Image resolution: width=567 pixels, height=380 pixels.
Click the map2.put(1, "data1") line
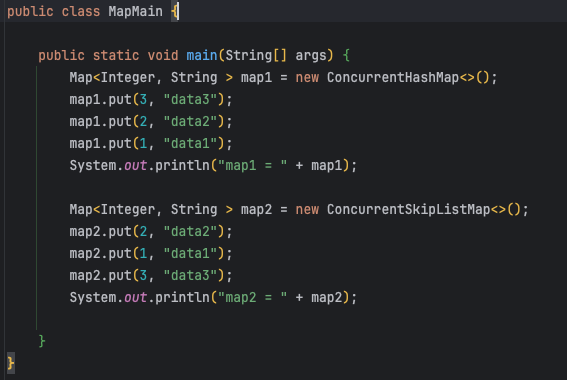151,253
